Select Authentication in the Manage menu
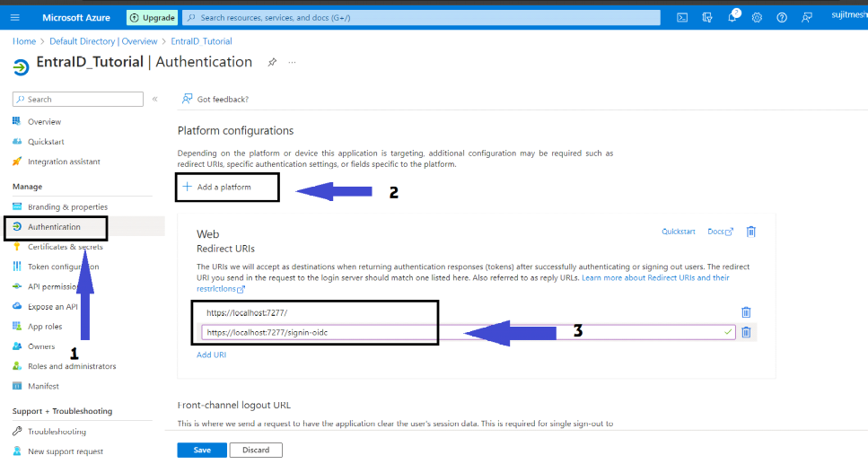868x464 pixels. pyautogui.click(x=54, y=227)
